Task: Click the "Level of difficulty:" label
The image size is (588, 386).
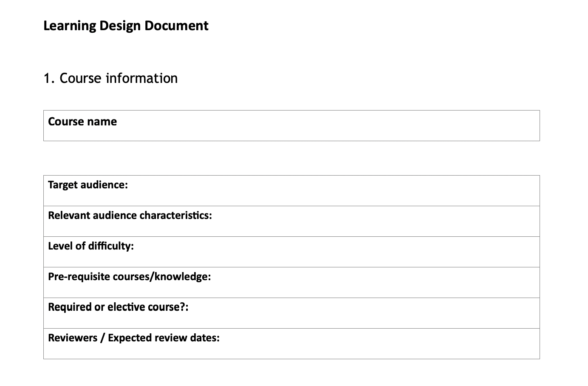Action: point(91,246)
